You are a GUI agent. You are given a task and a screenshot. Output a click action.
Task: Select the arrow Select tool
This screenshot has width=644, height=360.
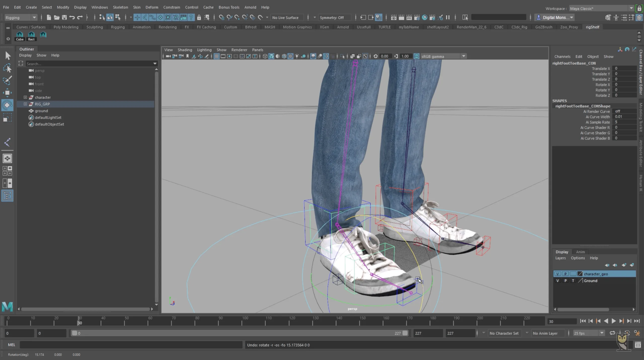pyautogui.click(x=8, y=55)
